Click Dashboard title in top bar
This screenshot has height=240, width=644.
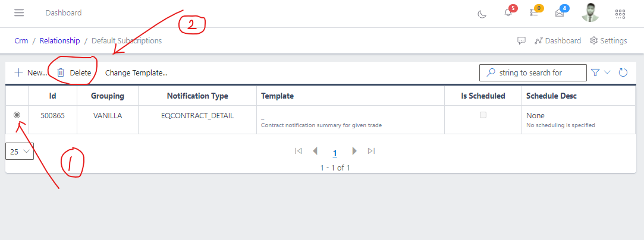pyautogui.click(x=64, y=12)
